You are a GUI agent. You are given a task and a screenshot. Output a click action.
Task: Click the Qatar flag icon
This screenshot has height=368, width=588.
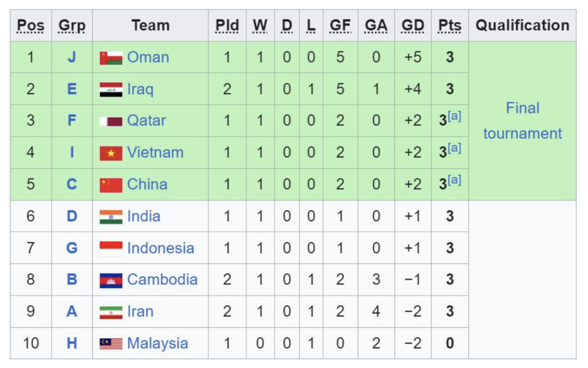pyautogui.click(x=111, y=121)
